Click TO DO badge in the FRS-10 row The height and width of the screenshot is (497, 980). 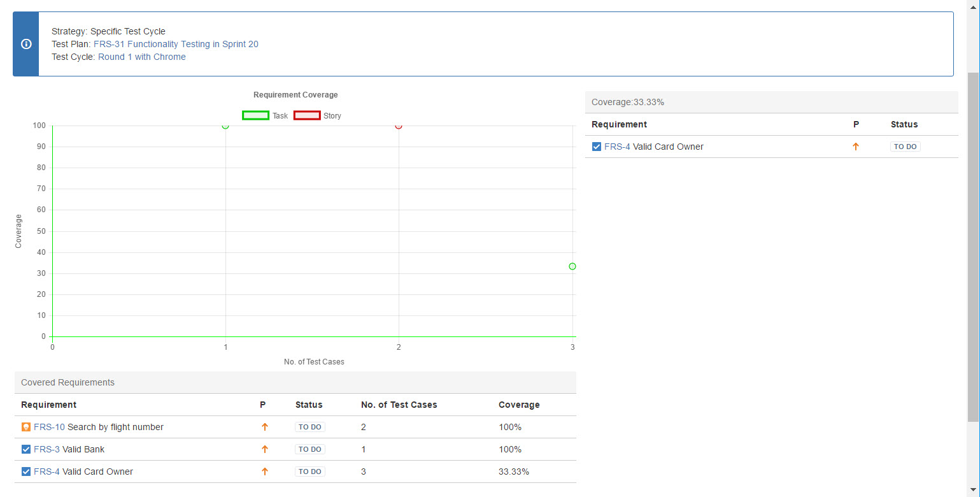[x=309, y=427]
